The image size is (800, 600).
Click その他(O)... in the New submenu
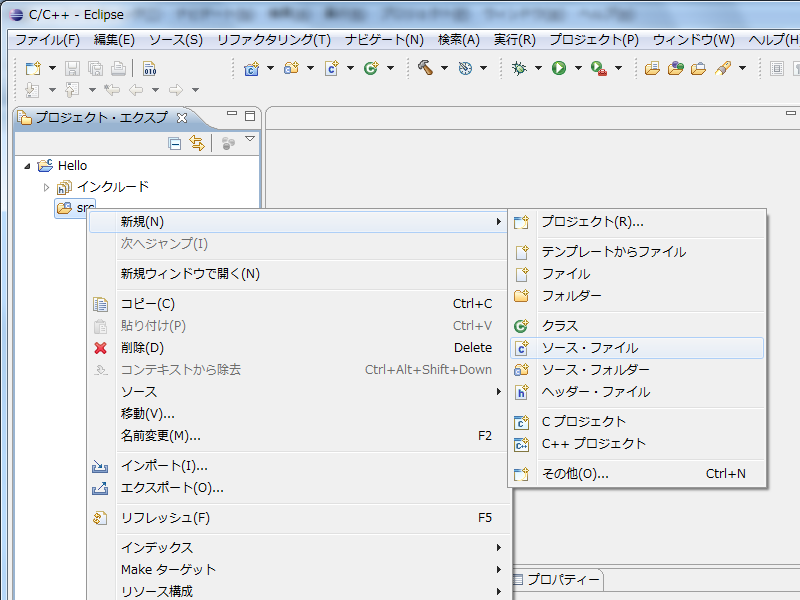pyautogui.click(x=575, y=474)
